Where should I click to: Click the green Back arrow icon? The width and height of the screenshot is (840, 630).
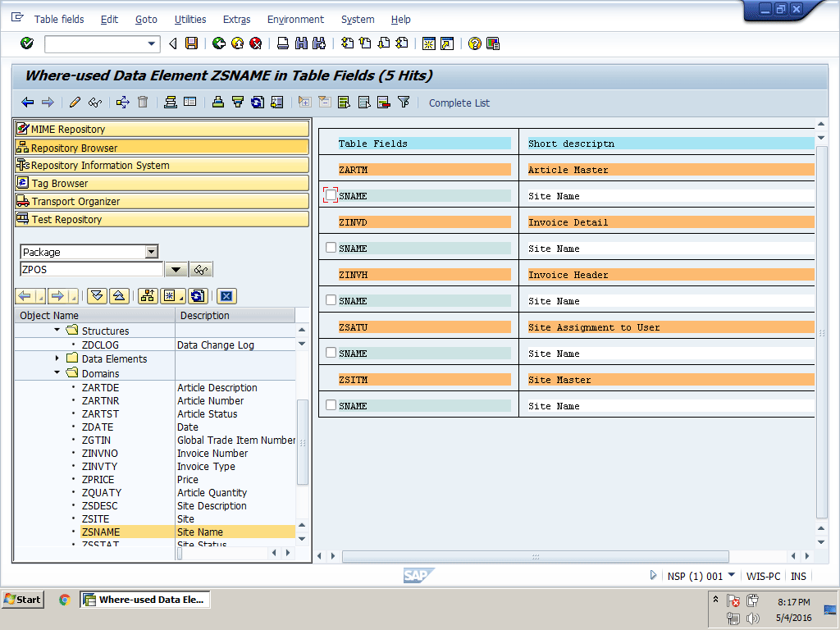click(x=218, y=43)
